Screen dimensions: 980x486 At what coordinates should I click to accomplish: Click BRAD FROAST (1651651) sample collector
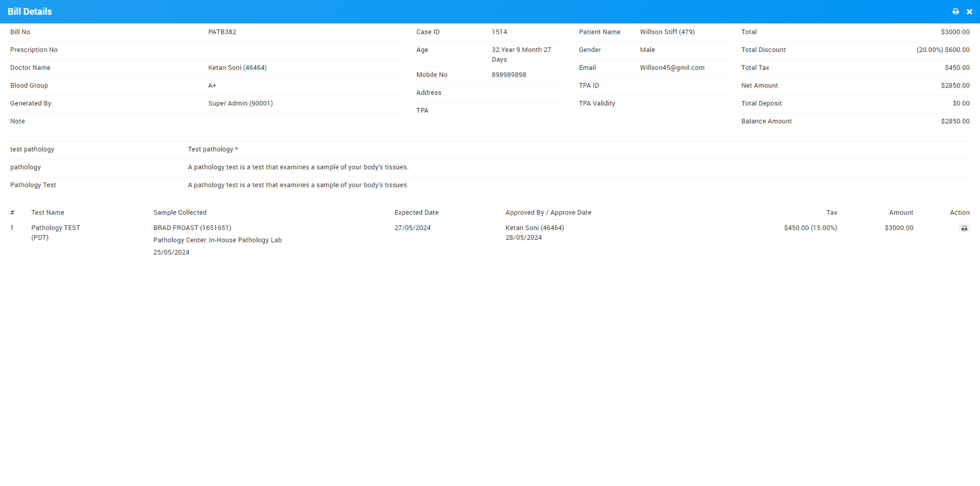point(192,228)
